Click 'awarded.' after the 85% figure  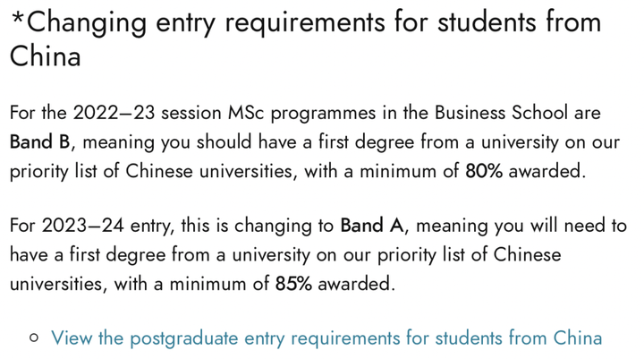pos(357,284)
